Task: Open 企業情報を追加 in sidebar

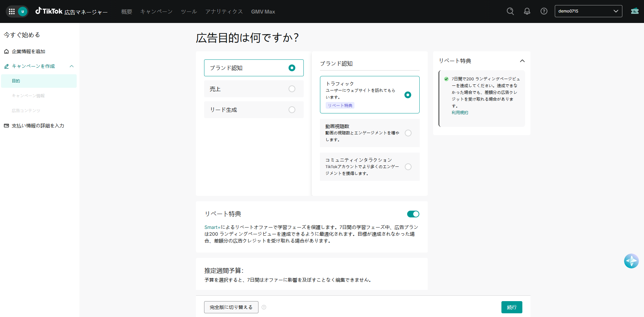Action: tap(28, 51)
